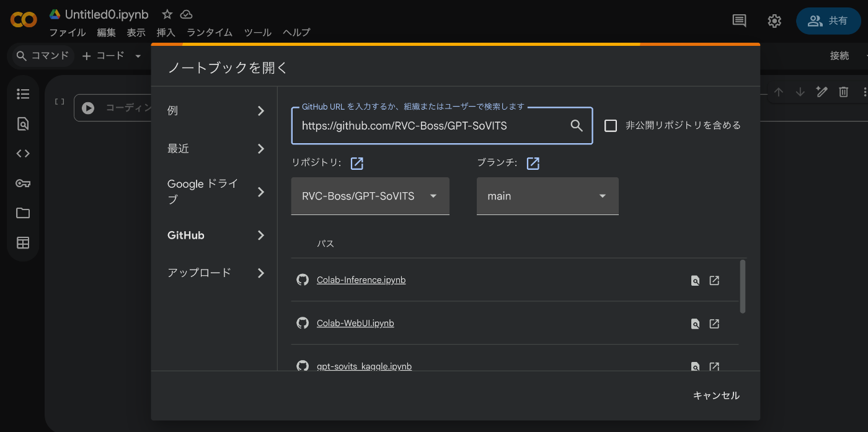868x432 pixels.
Task: Click the パス column header
Action: pyautogui.click(x=325, y=244)
